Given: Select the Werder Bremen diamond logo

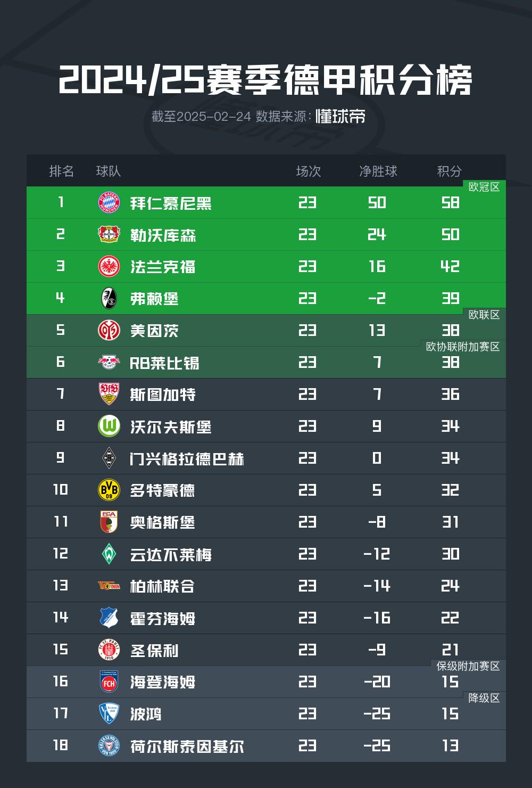Looking at the screenshot, I should click(109, 554).
